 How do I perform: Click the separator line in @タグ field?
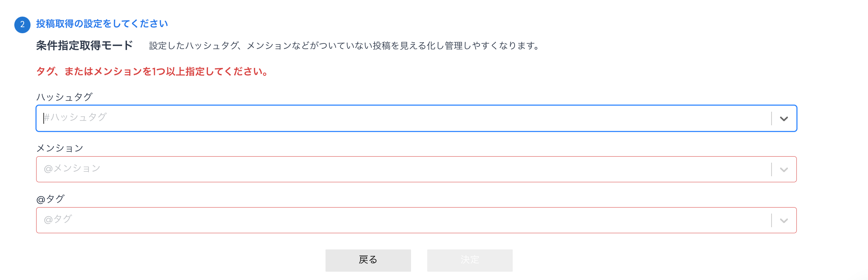tap(772, 220)
